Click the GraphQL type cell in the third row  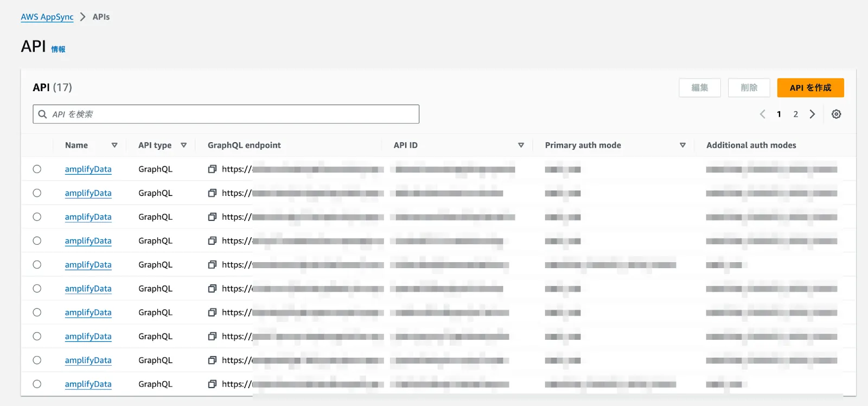click(x=155, y=217)
